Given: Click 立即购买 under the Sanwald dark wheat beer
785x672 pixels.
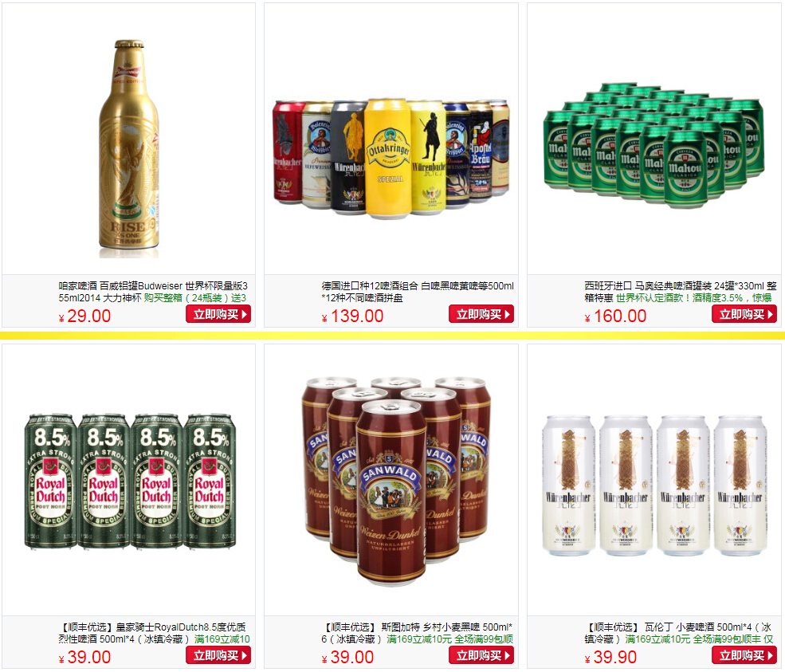Looking at the screenshot, I should coord(481,655).
